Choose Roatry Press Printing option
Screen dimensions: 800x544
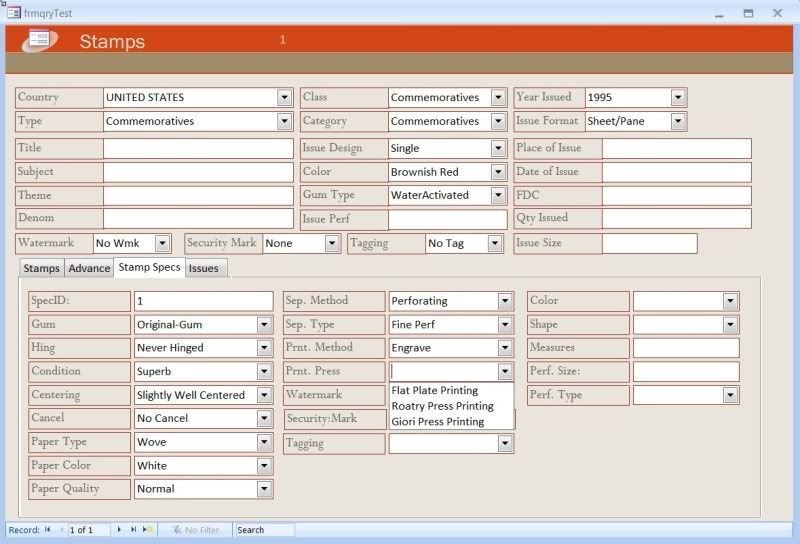coord(451,406)
